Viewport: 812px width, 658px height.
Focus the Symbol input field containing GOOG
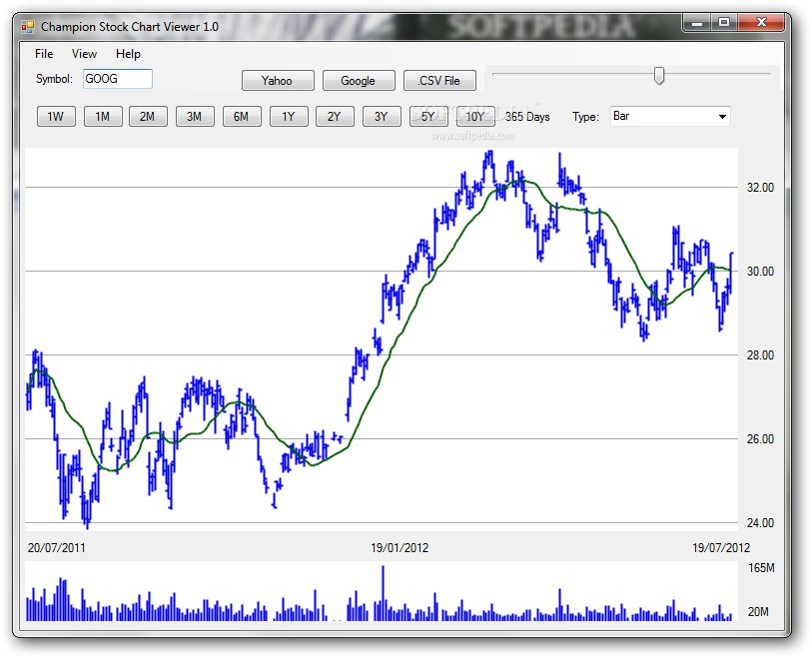(x=118, y=79)
